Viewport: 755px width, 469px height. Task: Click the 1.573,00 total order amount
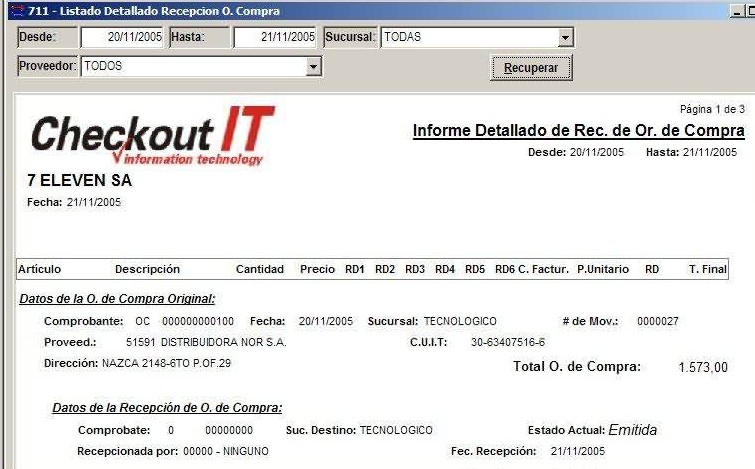tap(703, 368)
